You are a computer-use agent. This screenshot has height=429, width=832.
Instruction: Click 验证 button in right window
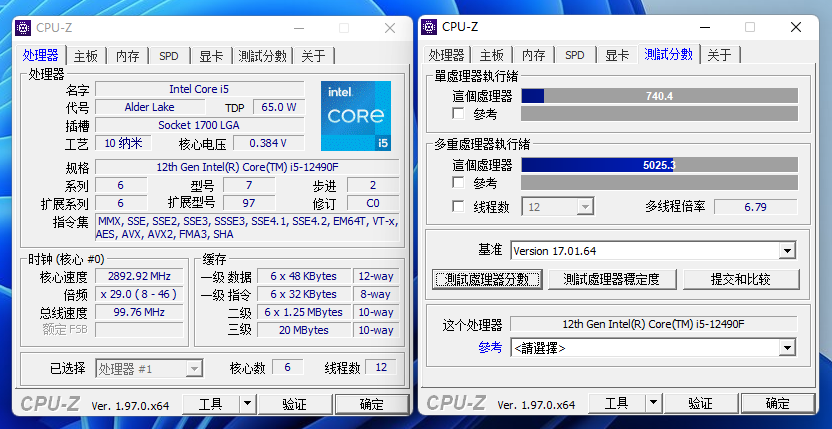coord(700,403)
